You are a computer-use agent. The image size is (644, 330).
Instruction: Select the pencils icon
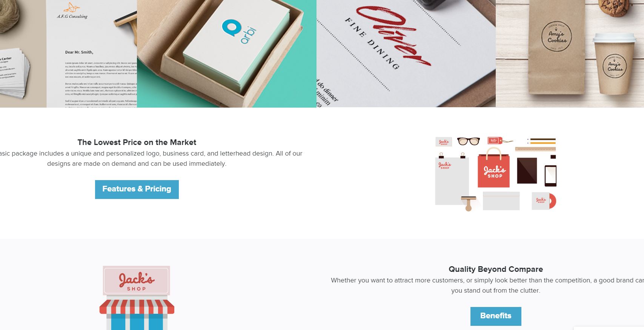click(x=541, y=141)
